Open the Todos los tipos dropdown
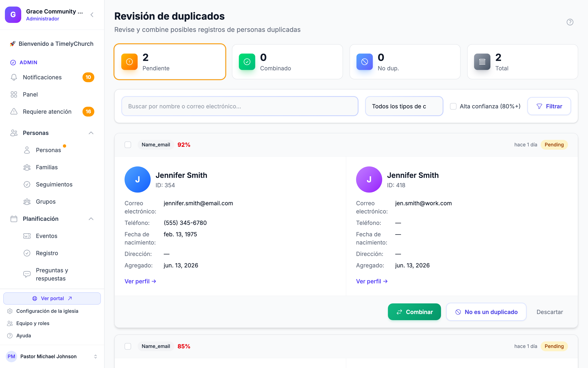Viewport: 588px width, 368px height. click(404, 106)
